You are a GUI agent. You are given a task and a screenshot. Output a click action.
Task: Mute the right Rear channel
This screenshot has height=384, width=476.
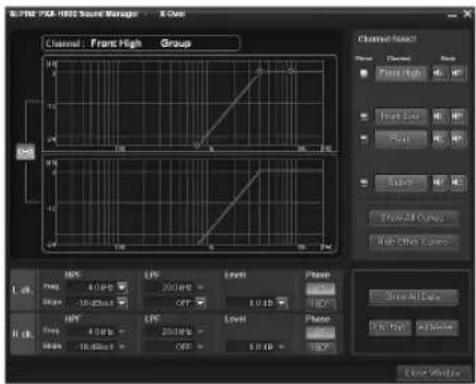(x=458, y=139)
